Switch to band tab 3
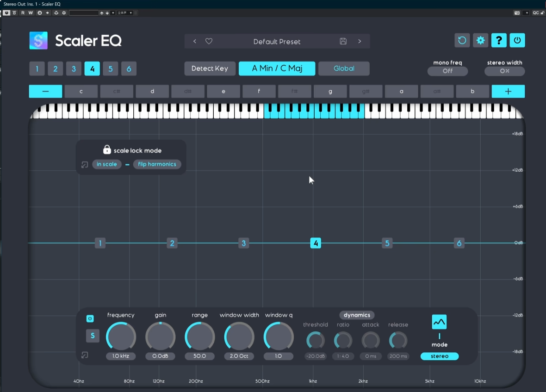The image size is (546, 392). [x=74, y=68]
